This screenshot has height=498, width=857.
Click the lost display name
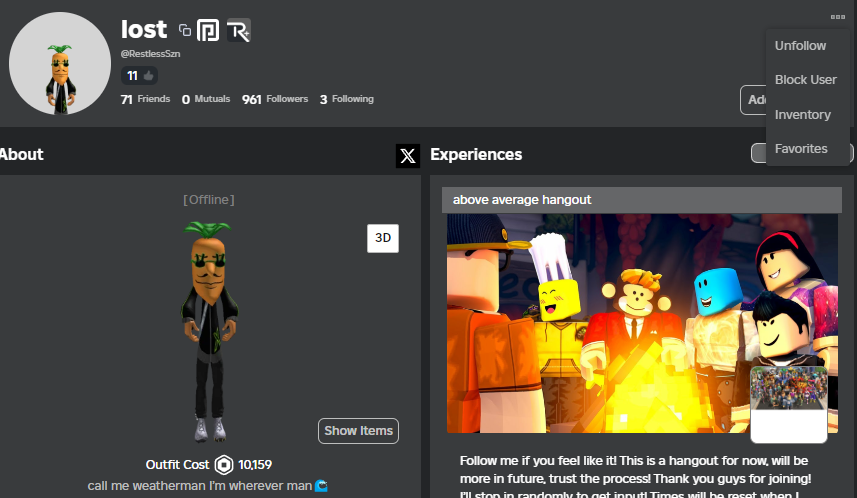tap(144, 30)
